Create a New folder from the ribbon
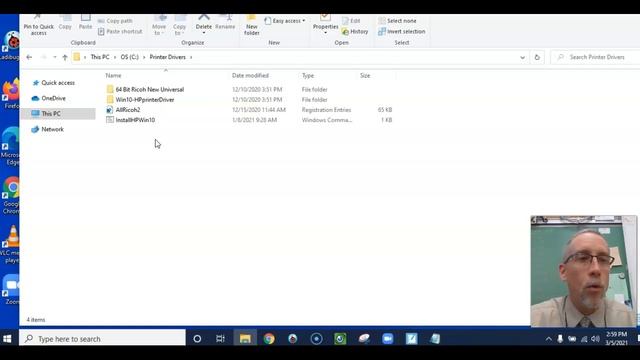Screen dimensions: 640x360 251,26
